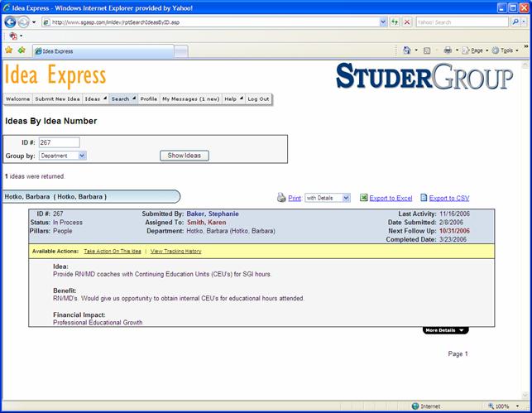Click the Feeds icon in toolbar
Image resolution: width=532 pixels, height=413 pixels.
tap(427, 50)
